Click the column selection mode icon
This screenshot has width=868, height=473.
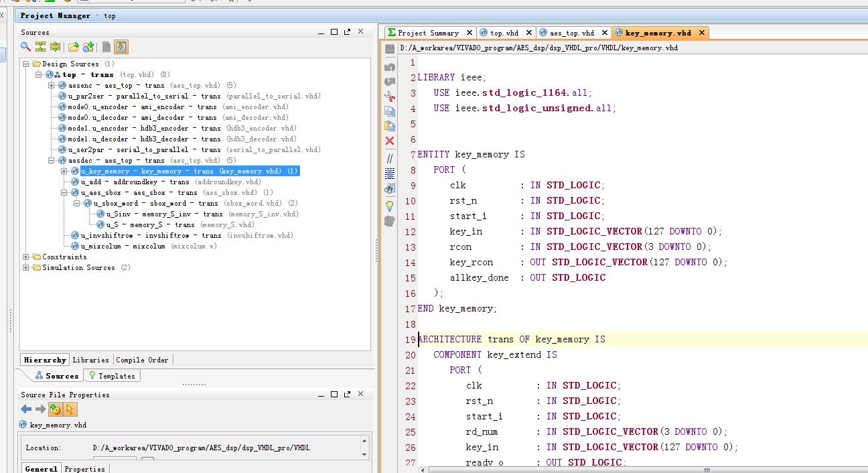390,174
